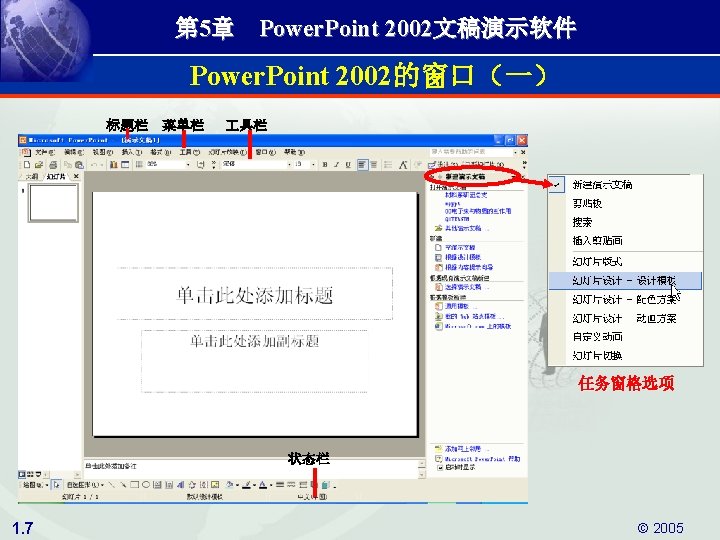720x540 pixels.
Task: Open the font size dropdown arrow
Action: pos(314,164)
